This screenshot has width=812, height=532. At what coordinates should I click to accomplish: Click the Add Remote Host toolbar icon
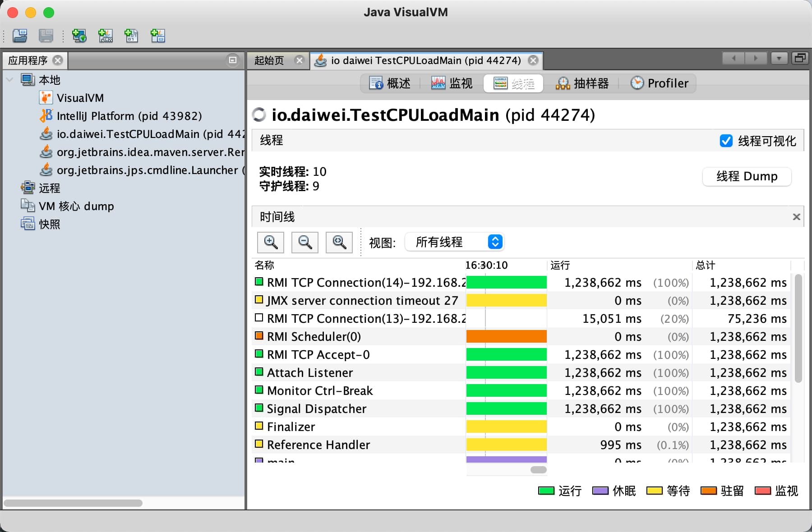(79, 36)
